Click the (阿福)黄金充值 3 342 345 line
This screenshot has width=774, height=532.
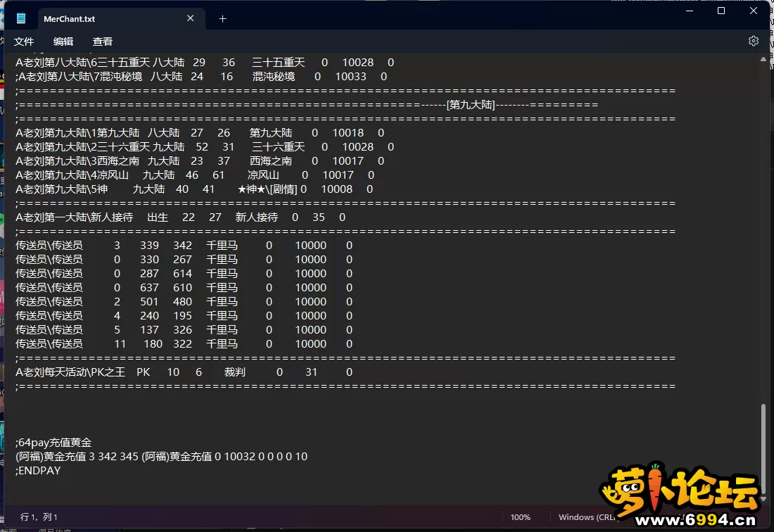pyautogui.click(x=161, y=457)
